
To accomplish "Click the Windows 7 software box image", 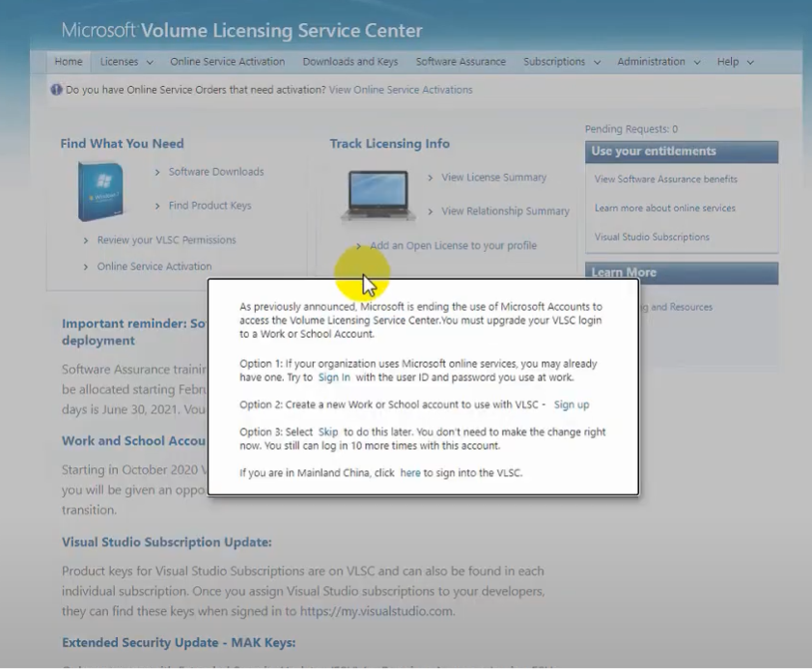I will (x=100, y=191).
